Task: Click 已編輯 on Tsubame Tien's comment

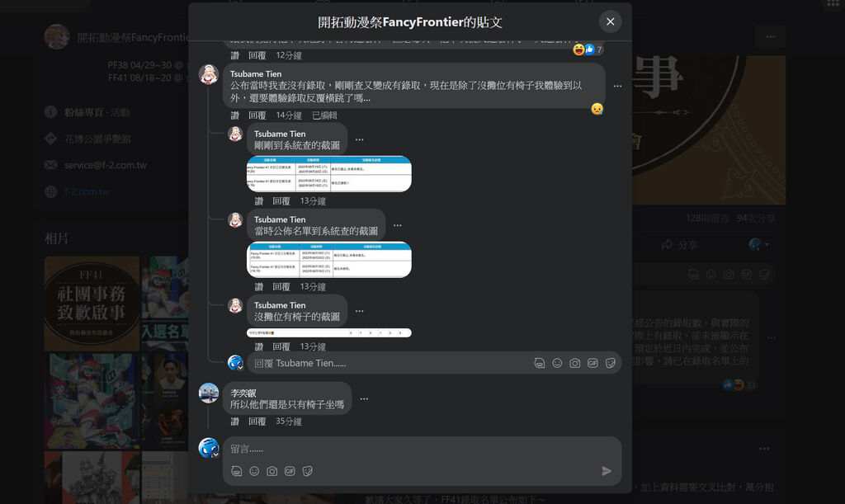Action: (324, 115)
